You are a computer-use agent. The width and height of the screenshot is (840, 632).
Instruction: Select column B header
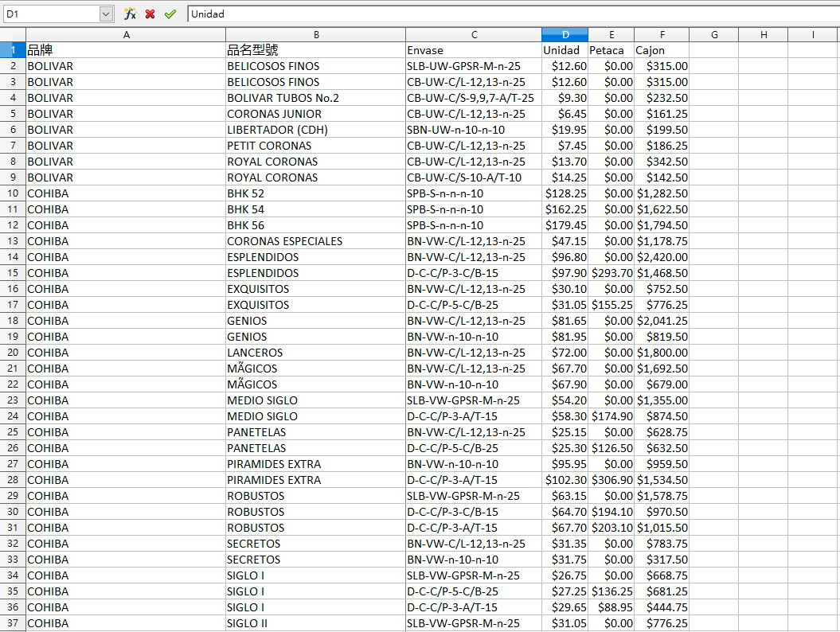tap(315, 35)
